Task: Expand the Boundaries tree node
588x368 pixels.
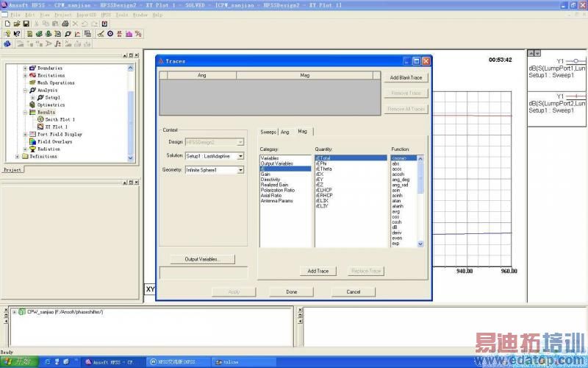Action: click(x=25, y=68)
